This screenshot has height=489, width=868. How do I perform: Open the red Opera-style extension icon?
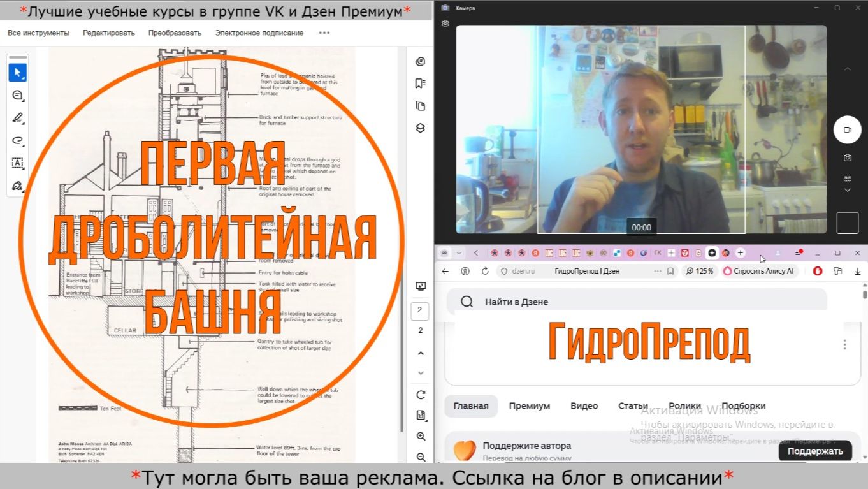pyautogui.click(x=818, y=271)
